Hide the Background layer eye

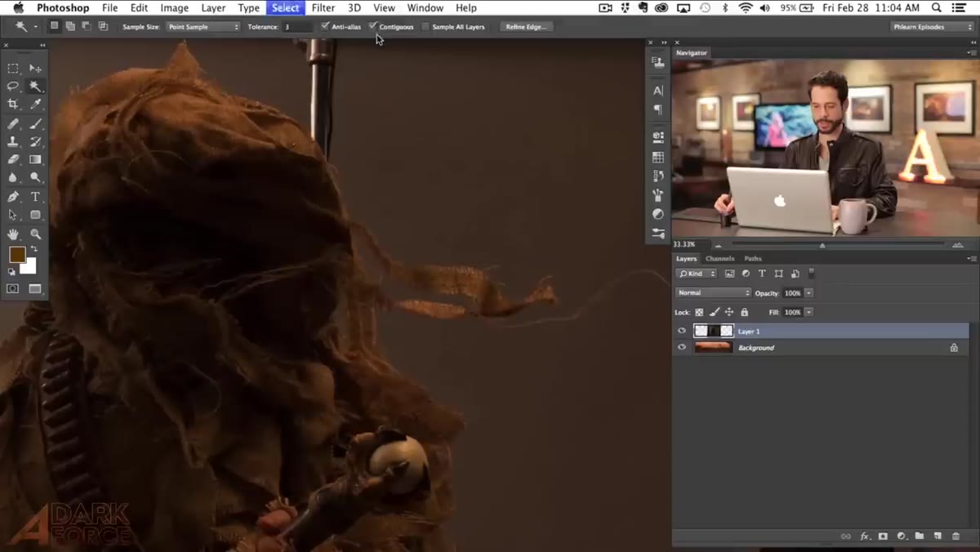682,347
